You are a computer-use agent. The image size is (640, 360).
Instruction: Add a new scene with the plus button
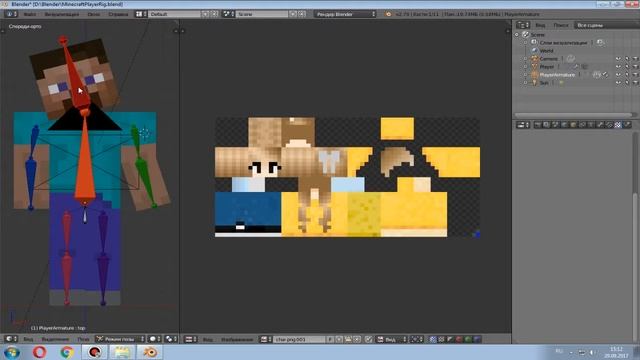point(293,14)
